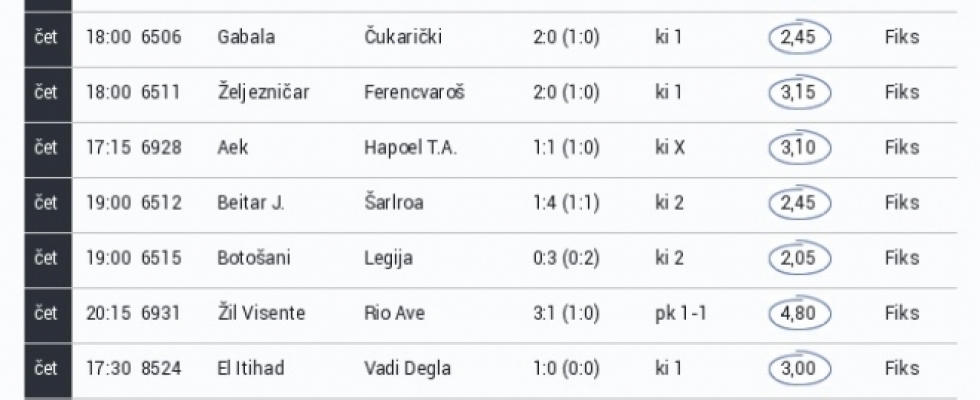
Task: Click the čet day cell for Botošani
Action: [46, 258]
